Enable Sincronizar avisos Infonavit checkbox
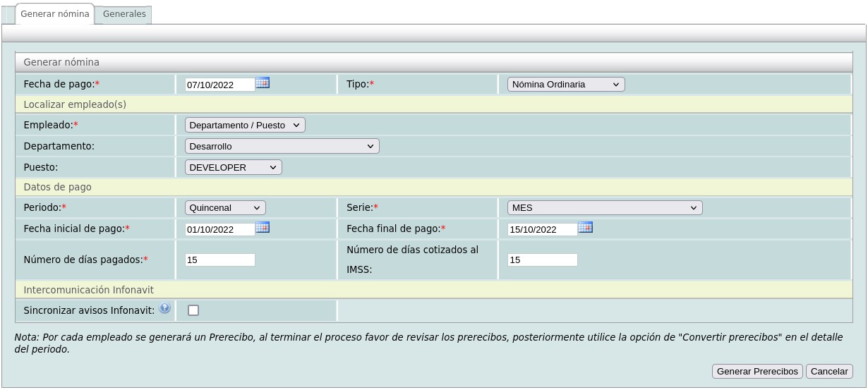The height and width of the screenshot is (390, 868). point(193,310)
